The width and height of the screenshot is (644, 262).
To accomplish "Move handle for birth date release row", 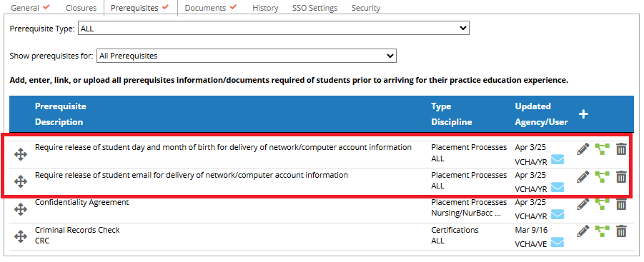I will click(21, 154).
